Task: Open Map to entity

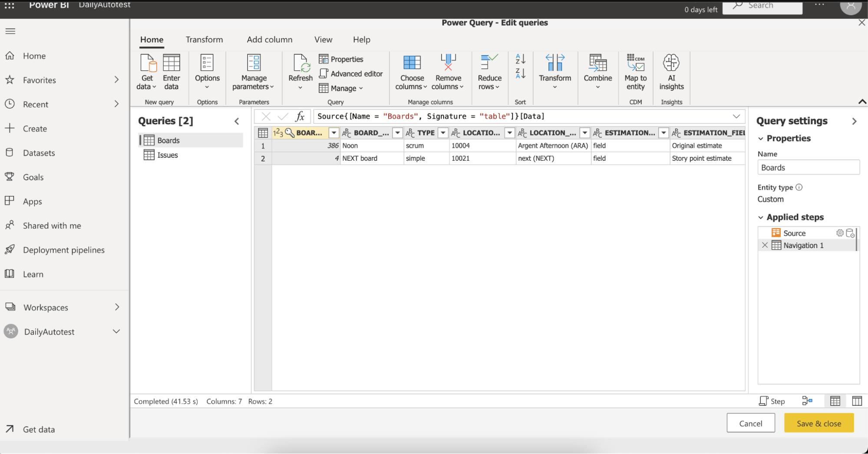Action: pos(636,72)
